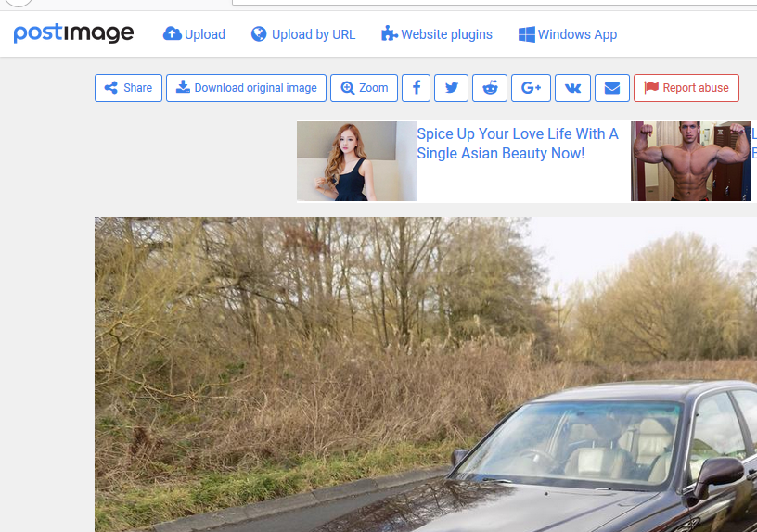Viewport: 757px width, 532px height.
Task: Download original image
Action: point(246,88)
